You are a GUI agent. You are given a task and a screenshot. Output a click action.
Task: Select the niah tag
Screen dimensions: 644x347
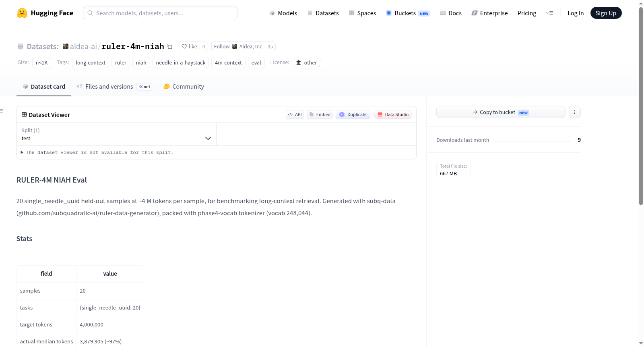click(x=141, y=62)
